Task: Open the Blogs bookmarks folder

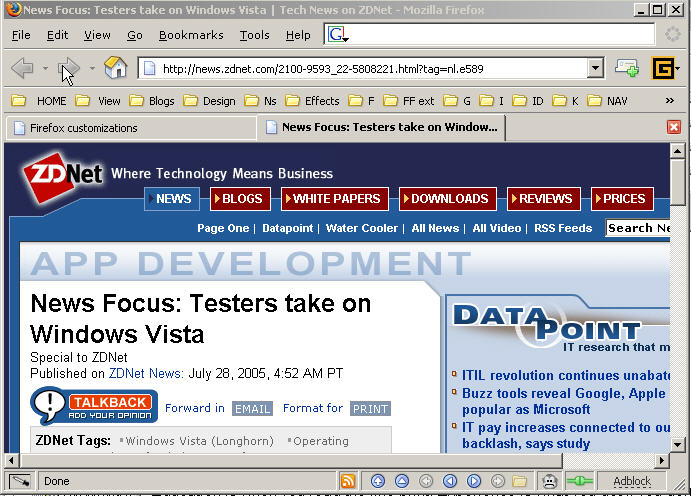Action: tap(152, 101)
